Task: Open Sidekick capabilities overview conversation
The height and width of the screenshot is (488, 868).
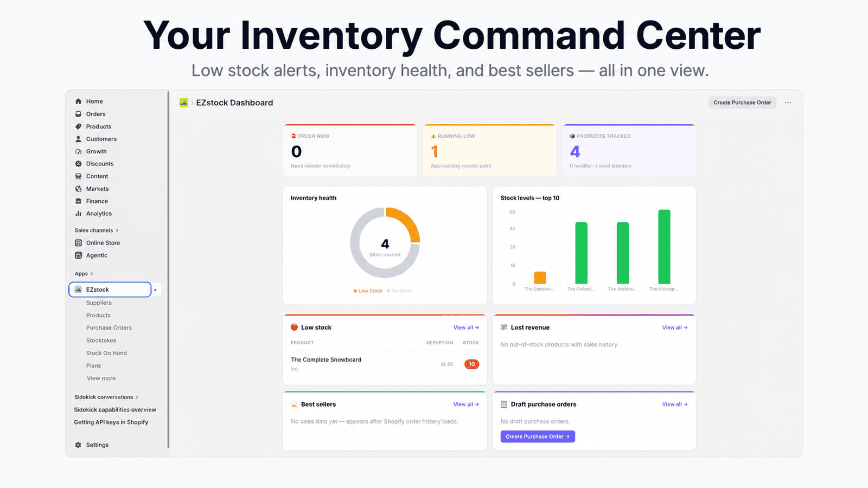Action: point(115,410)
